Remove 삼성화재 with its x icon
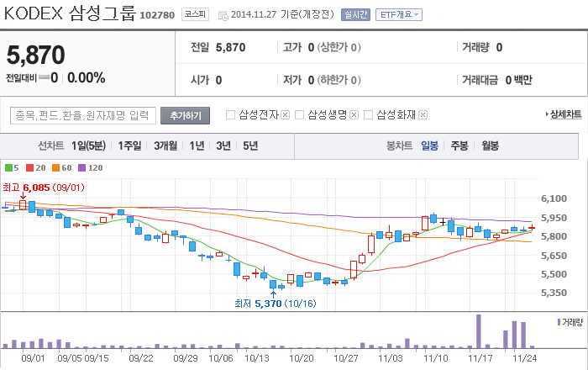 (x=423, y=115)
